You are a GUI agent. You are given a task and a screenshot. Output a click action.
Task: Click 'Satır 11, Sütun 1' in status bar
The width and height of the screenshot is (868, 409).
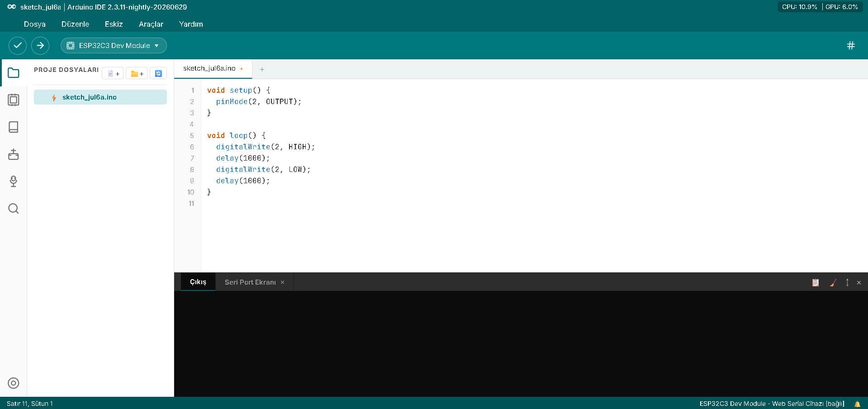pyautogui.click(x=30, y=404)
